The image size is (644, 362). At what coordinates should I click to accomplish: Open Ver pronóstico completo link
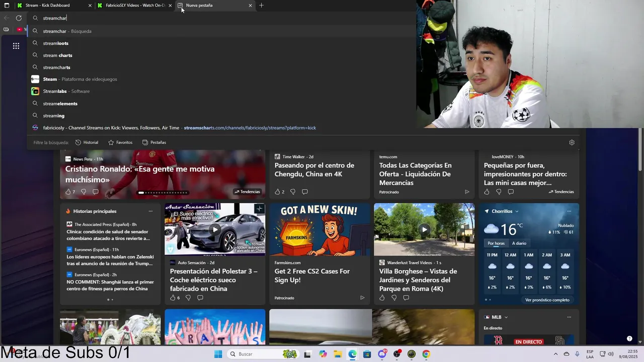tap(547, 300)
